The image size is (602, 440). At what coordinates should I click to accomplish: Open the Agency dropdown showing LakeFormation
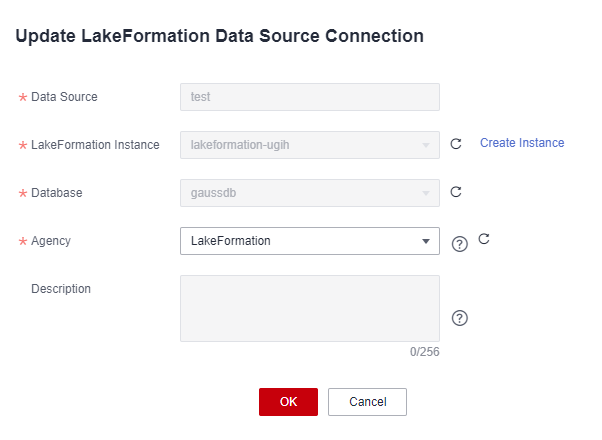coord(310,241)
